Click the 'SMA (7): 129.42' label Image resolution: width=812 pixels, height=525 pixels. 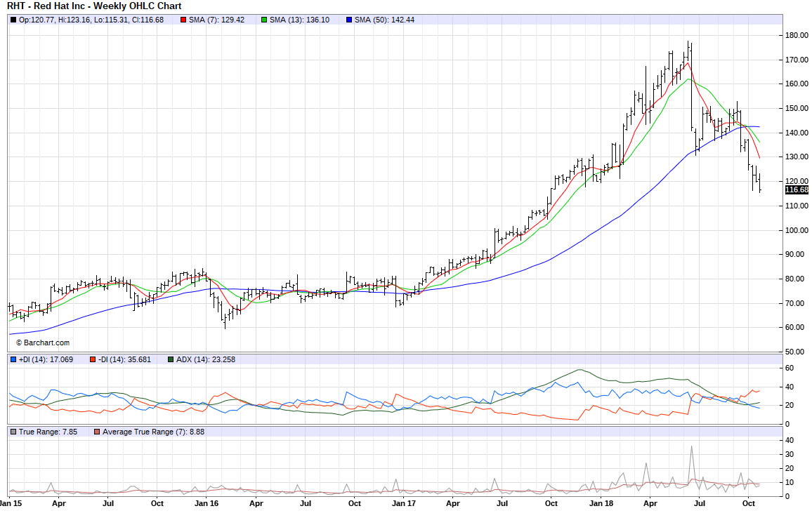click(x=216, y=20)
